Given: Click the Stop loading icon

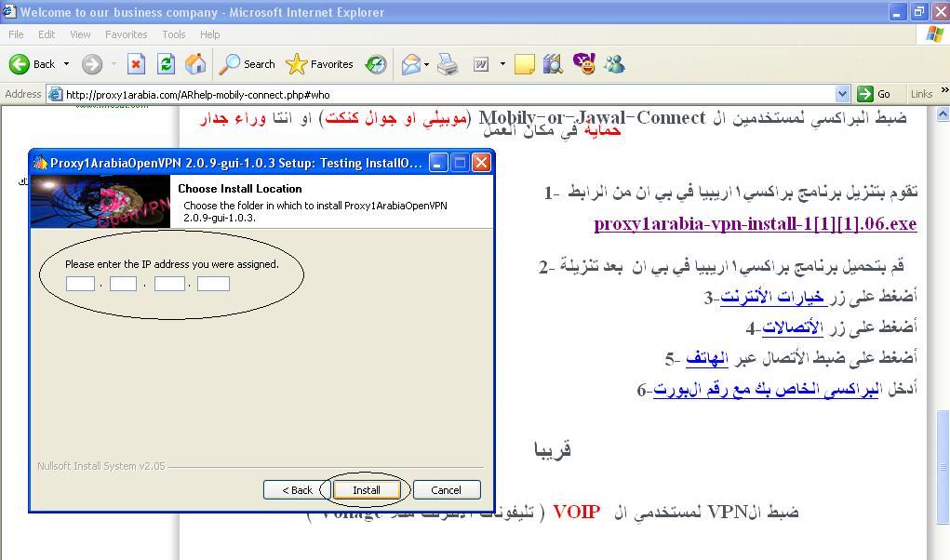Looking at the screenshot, I should [x=137, y=63].
